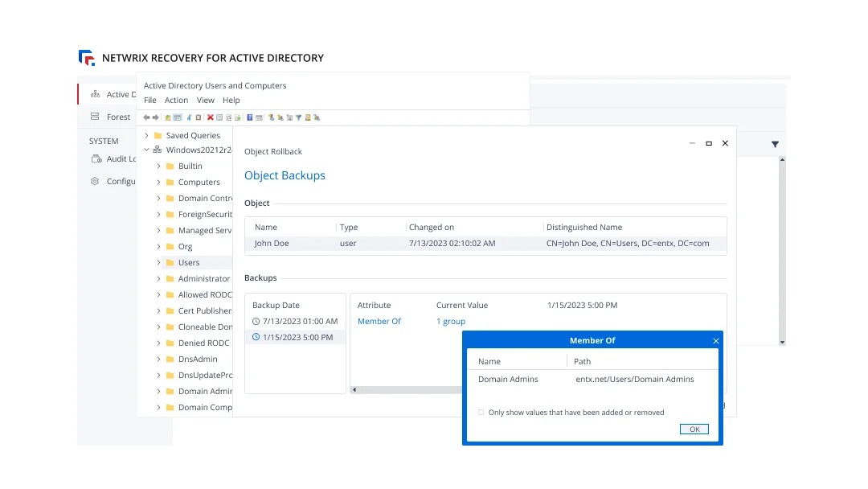
Task: Click the scroll-down arrow on the right scrollbar
Action: (x=782, y=343)
